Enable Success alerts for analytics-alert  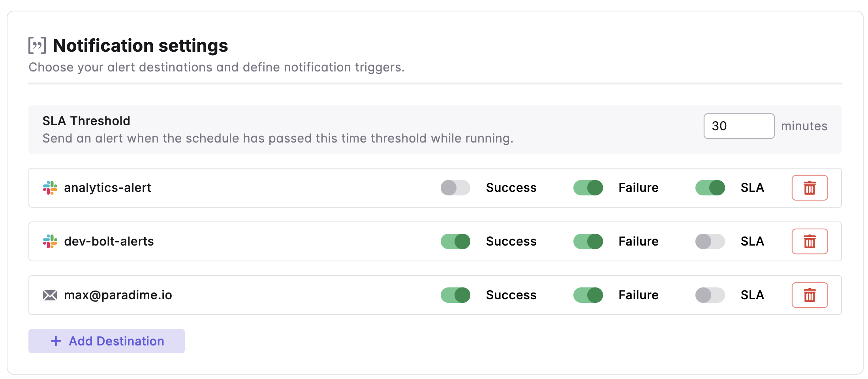point(455,188)
